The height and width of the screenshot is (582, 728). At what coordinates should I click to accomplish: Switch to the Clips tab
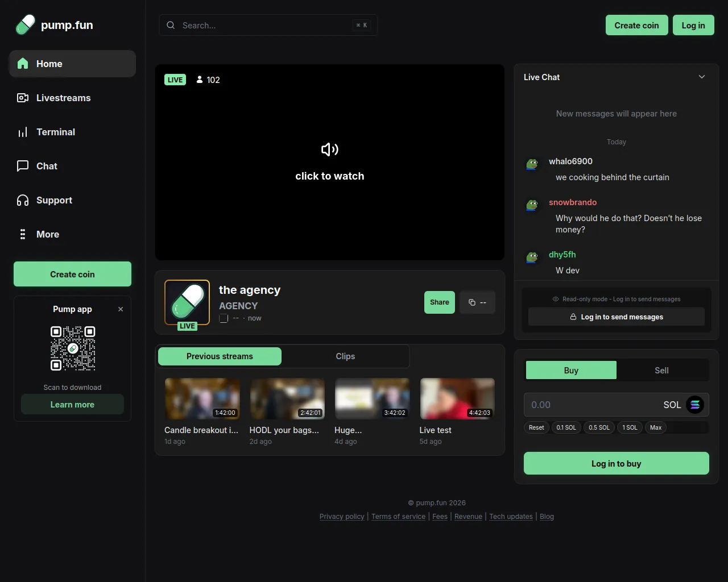tap(345, 356)
